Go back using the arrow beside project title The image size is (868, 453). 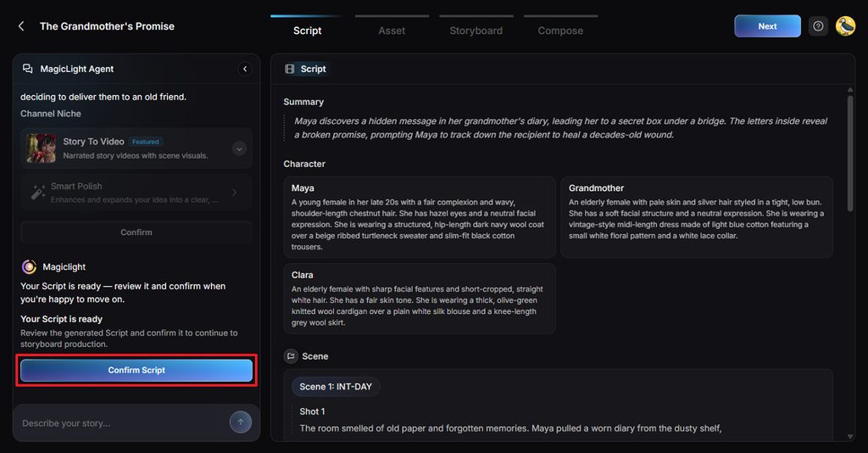click(21, 26)
